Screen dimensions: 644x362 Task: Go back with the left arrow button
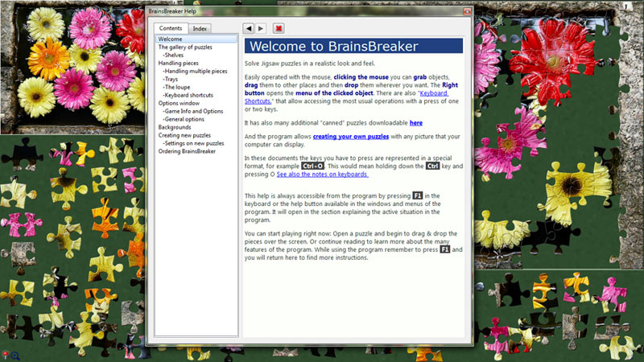[x=248, y=28]
